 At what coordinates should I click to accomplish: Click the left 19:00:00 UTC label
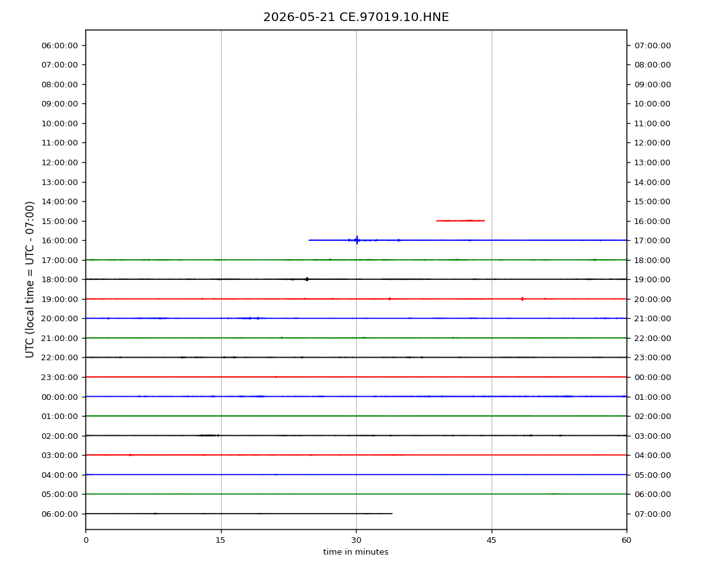60,299
